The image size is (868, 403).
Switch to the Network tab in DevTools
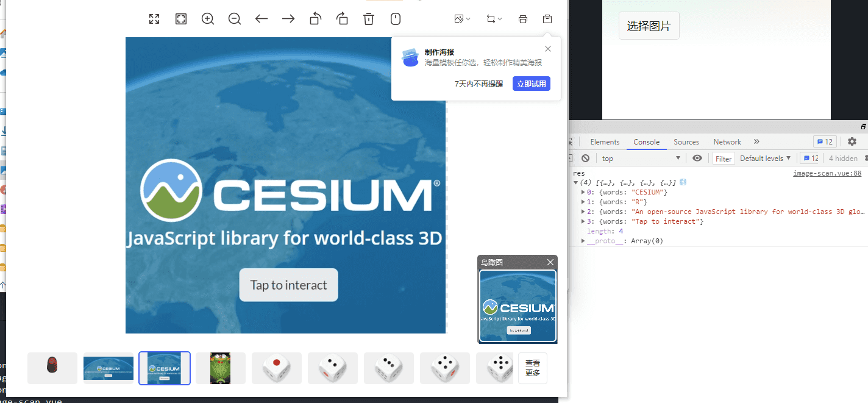tap(727, 142)
